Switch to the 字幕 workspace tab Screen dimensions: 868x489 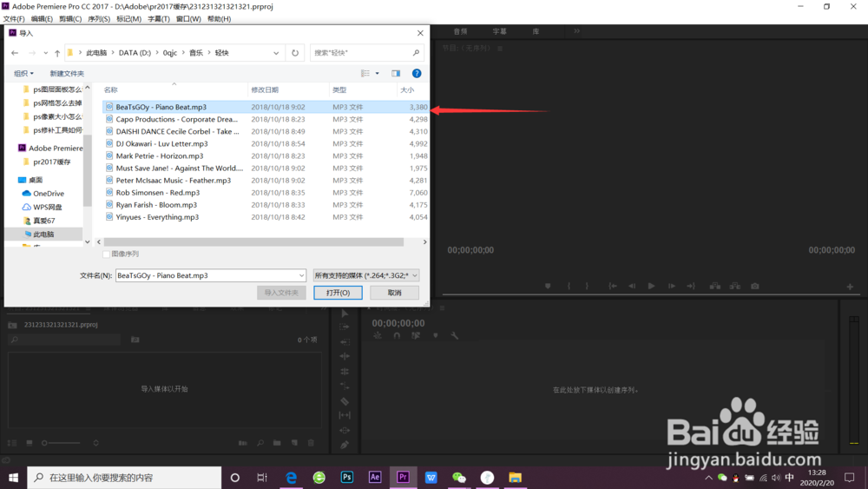coord(499,31)
